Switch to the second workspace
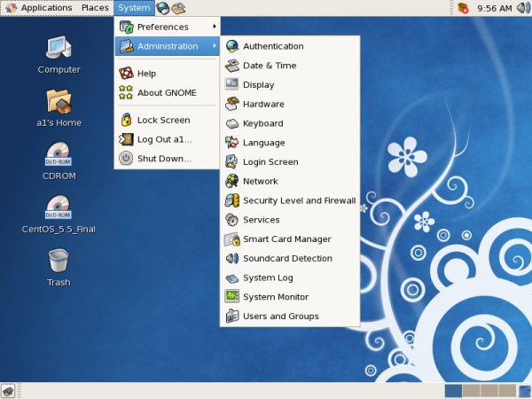This screenshot has height=399, width=532. click(x=471, y=391)
